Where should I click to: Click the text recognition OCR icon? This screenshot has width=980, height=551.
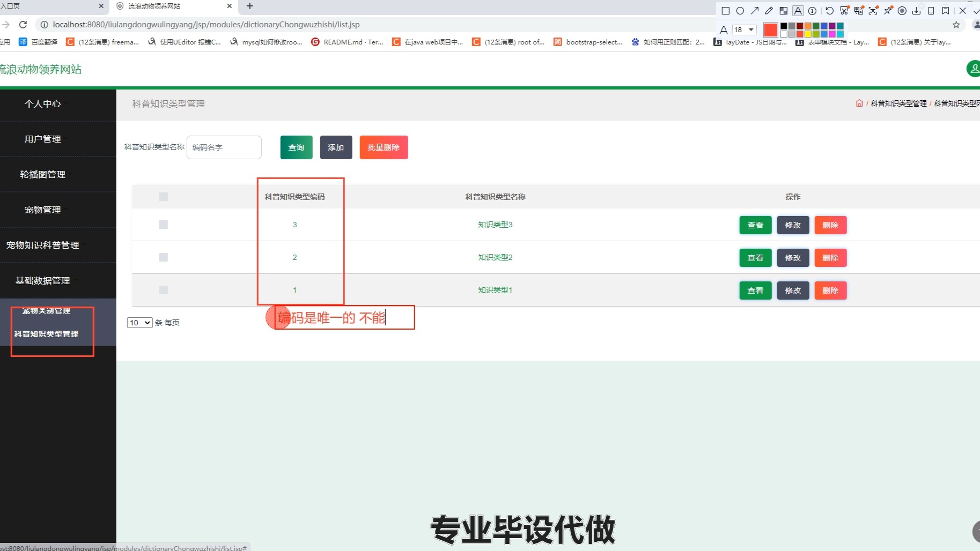pos(873,11)
